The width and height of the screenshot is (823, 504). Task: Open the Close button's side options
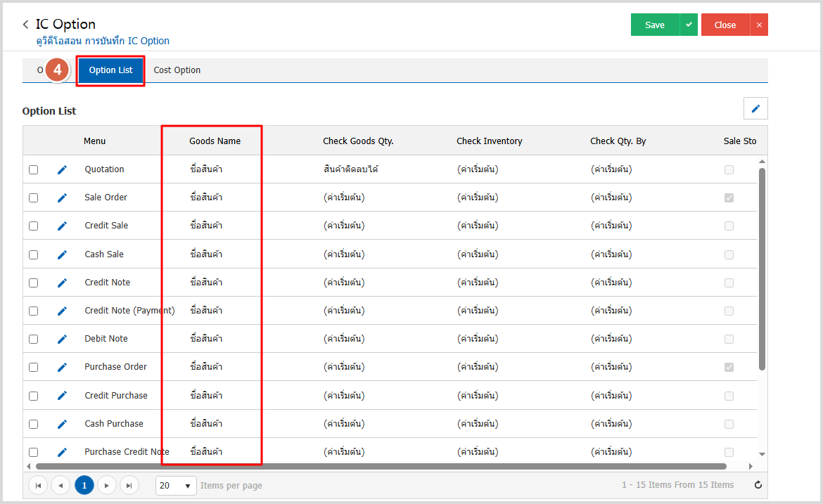(759, 25)
